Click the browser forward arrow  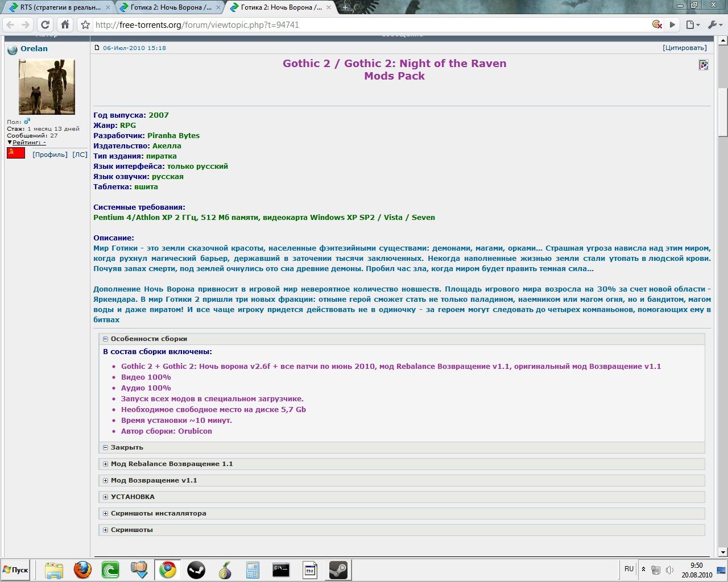click(26, 25)
